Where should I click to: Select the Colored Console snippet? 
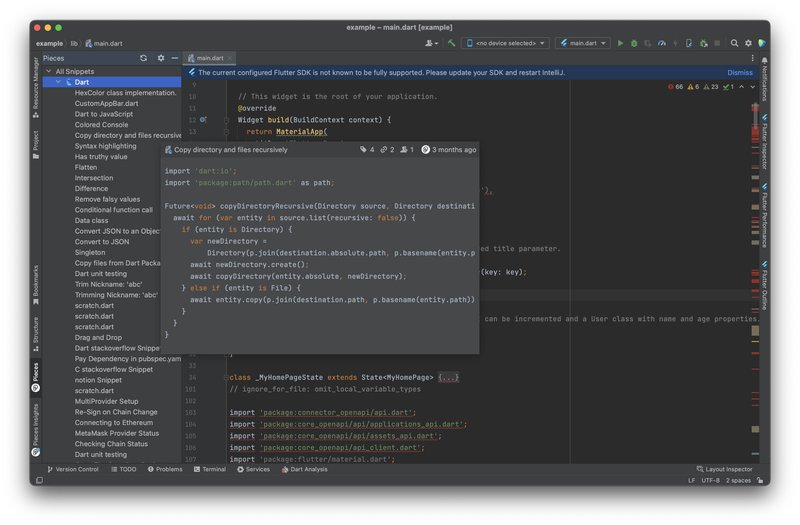(x=101, y=125)
